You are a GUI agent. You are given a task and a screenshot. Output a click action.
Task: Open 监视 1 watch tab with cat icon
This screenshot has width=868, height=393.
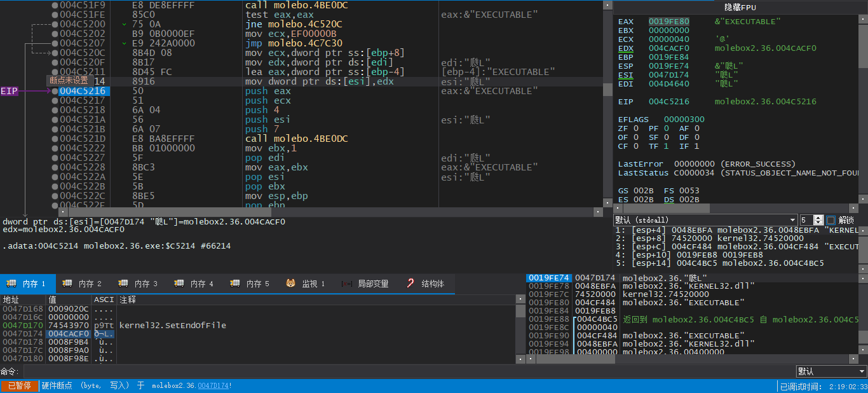305,284
